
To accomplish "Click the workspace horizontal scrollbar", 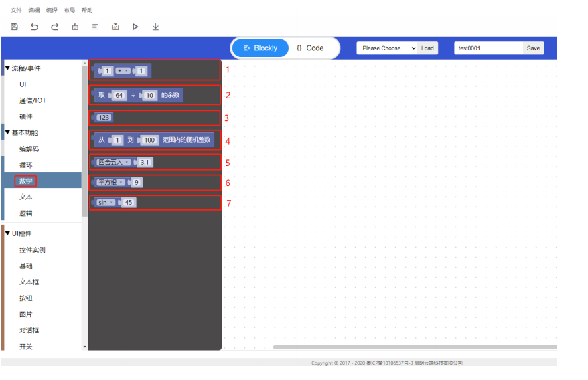I will click(415, 347).
